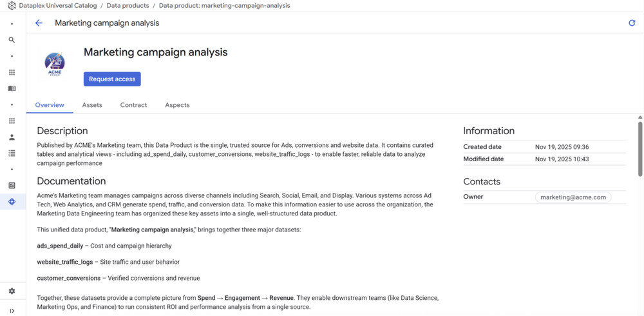Go to the Aspects tab

tap(177, 105)
